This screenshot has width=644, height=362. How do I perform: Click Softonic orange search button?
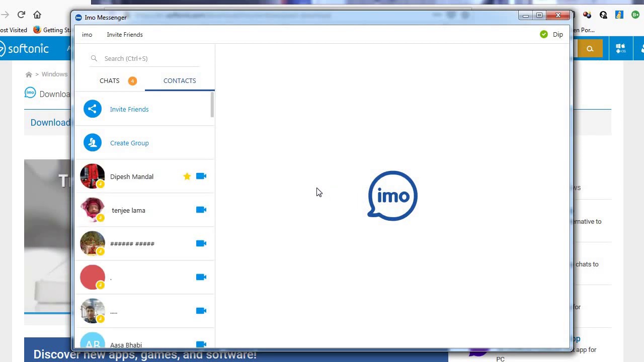coord(590,49)
